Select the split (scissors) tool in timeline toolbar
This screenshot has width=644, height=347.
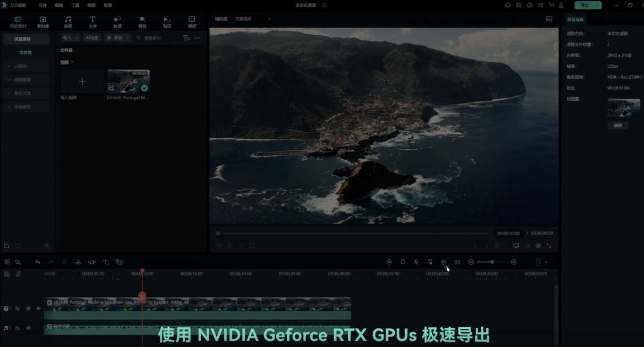(x=78, y=262)
